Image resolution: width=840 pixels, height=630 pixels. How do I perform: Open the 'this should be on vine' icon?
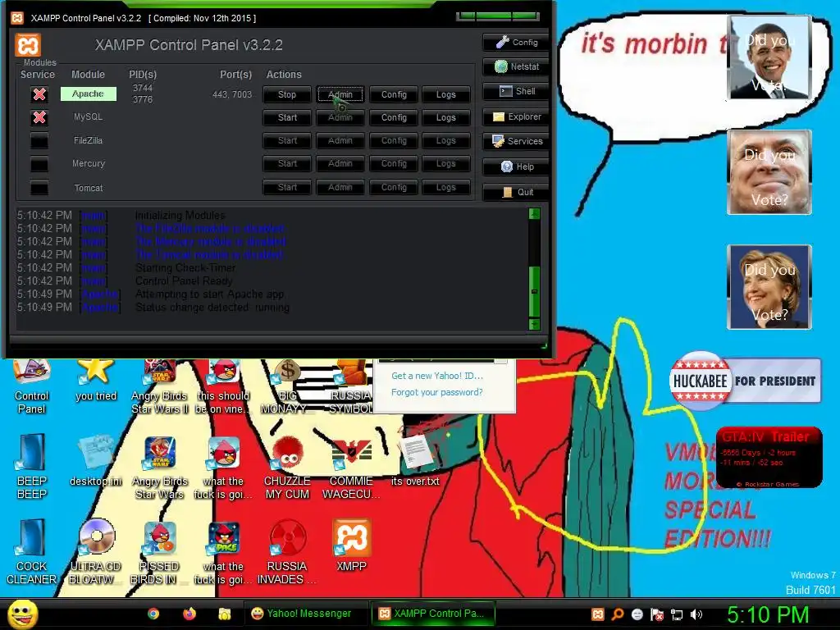click(x=223, y=388)
